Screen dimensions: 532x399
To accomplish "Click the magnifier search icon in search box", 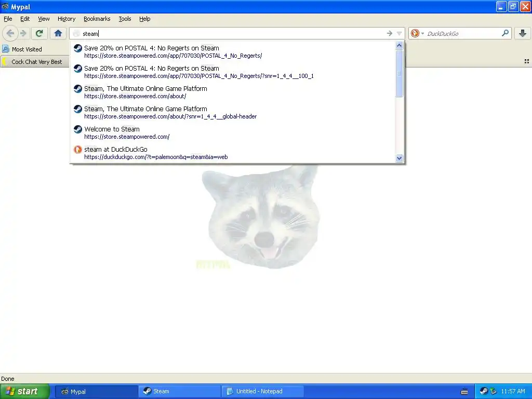I will coord(505,33).
